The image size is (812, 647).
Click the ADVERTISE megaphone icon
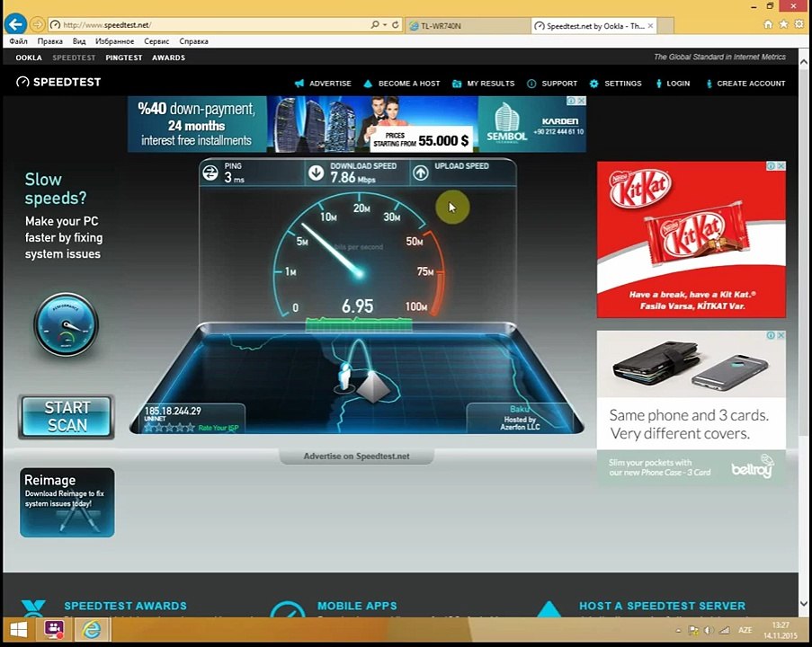pos(299,84)
